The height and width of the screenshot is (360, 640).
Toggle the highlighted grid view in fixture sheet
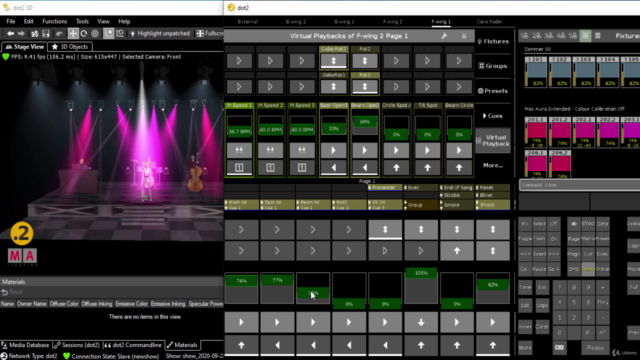(585, 36)
